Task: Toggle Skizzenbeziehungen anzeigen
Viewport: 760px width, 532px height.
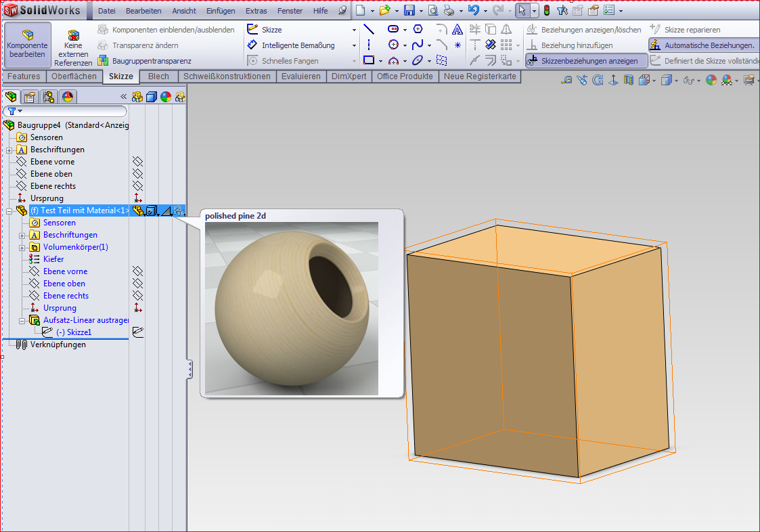Action: coord(586,61)
